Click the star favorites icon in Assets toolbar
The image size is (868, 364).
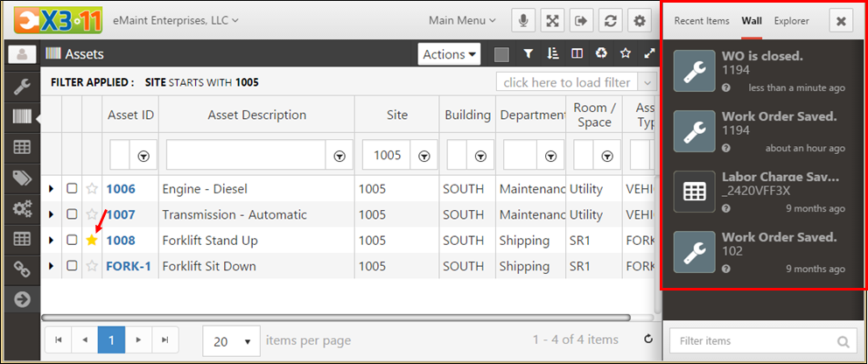tap(626, 53)
